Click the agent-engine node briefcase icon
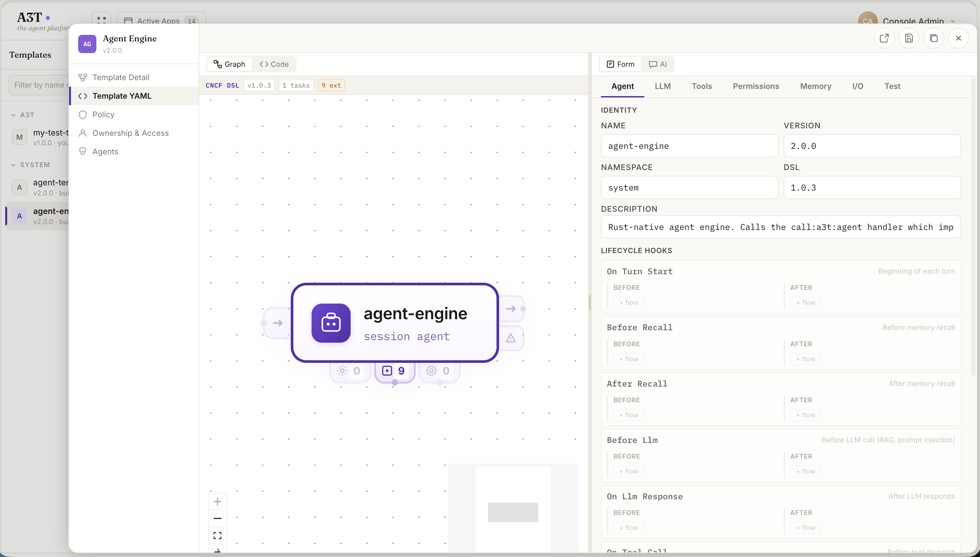The image size is (980, 557). pyautogui.click(x=331, y=323)
